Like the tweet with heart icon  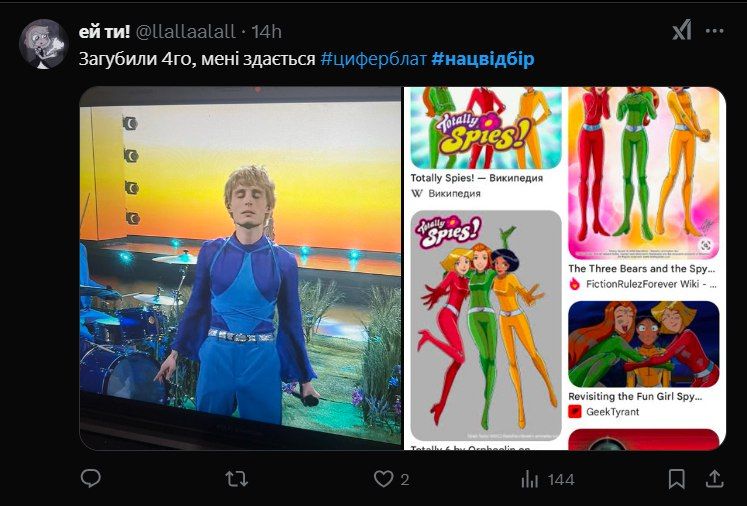point(383,479)
